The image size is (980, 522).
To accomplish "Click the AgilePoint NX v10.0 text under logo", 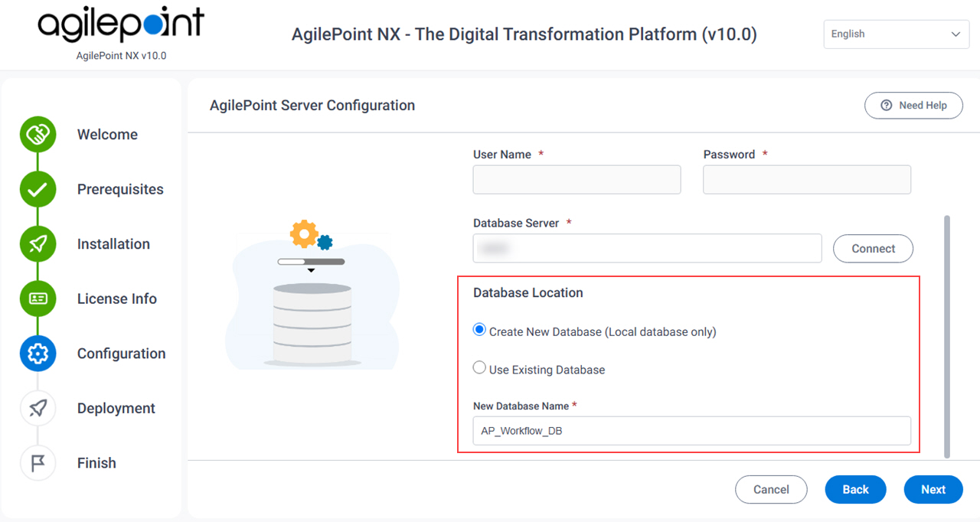I will pos(121,56).
